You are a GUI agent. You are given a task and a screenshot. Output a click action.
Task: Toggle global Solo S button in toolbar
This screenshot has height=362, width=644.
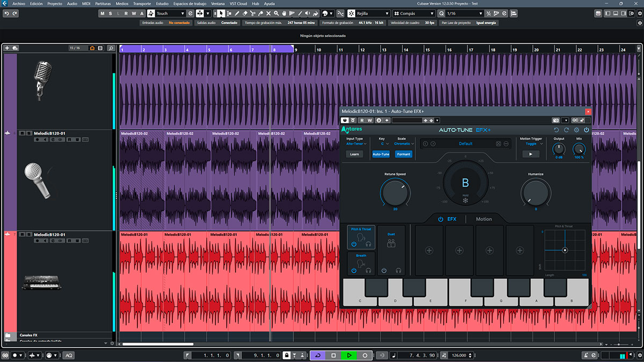(110, 13)
